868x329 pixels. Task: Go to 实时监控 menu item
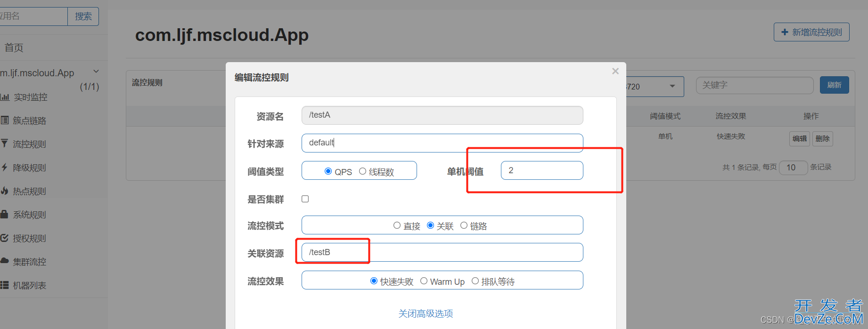(31, 97)
